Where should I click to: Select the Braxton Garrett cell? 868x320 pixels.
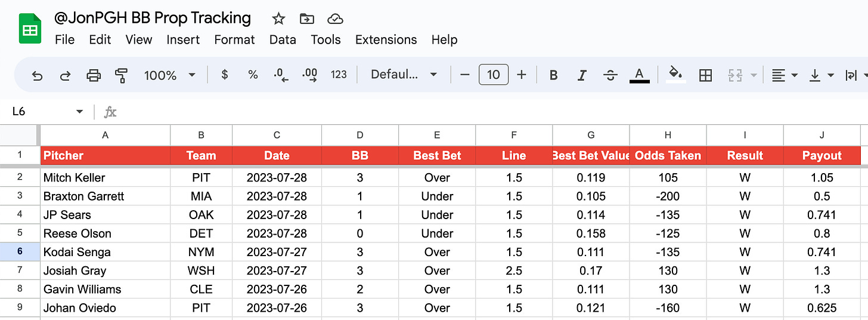(106, 196)
